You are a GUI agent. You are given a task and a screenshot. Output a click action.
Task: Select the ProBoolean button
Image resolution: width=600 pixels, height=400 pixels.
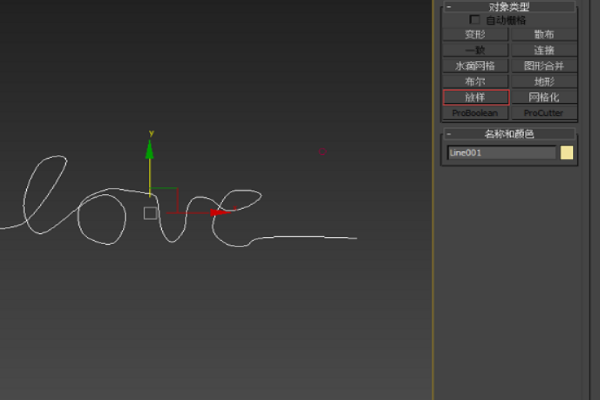(x=475, y=113)
